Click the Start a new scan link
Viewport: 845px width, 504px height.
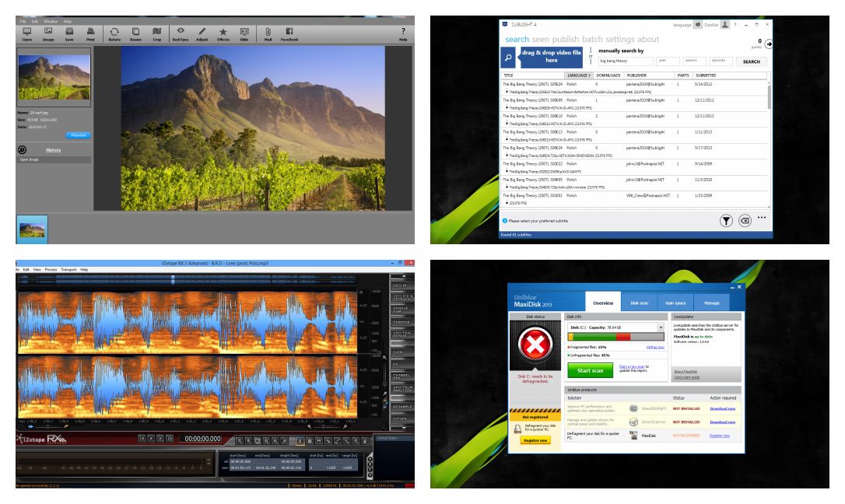[x=632, y=366]
